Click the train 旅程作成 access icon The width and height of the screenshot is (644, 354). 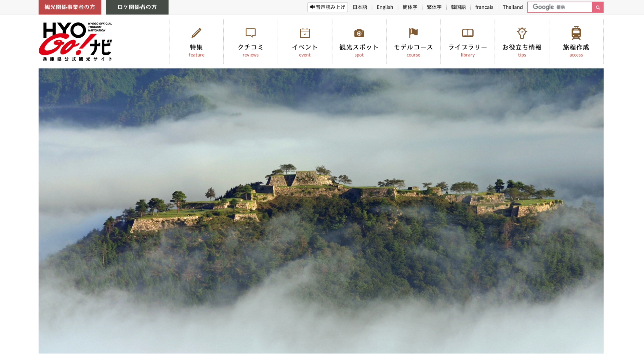pos(576,33)
